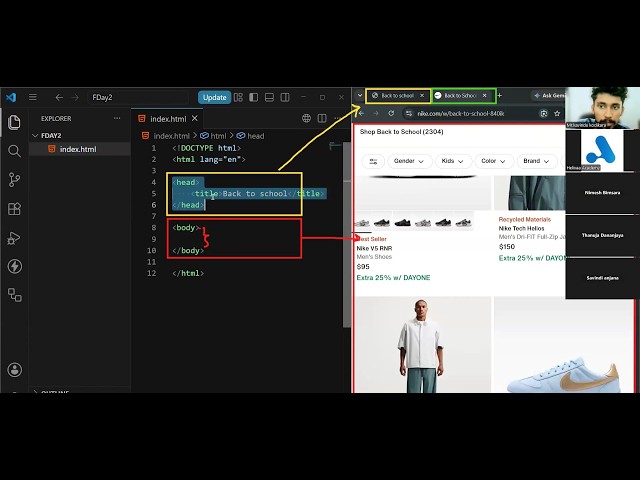
Task: Reload the Nike page
Action: [x=391, y=113]
